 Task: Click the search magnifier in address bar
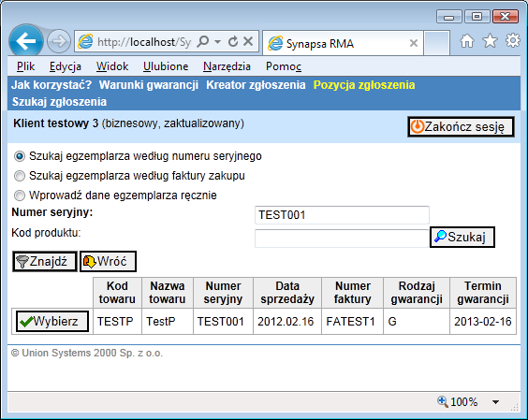(203, 42)
